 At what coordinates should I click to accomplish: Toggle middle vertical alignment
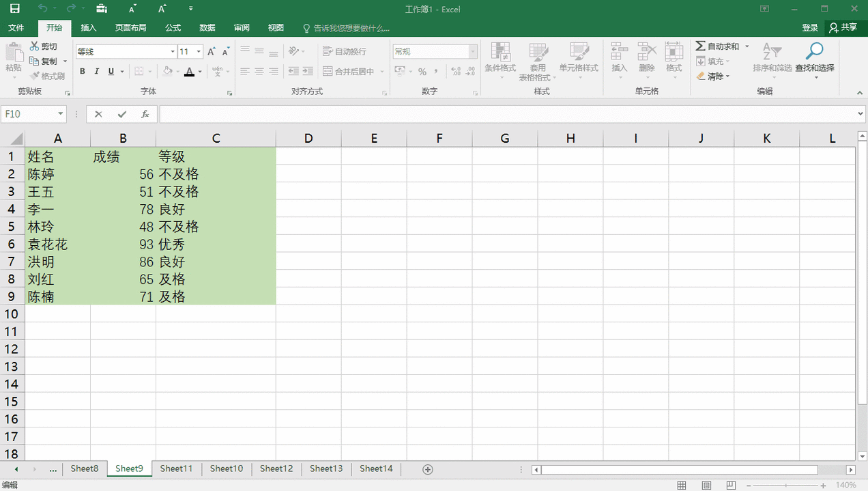(x=259, y=52)
